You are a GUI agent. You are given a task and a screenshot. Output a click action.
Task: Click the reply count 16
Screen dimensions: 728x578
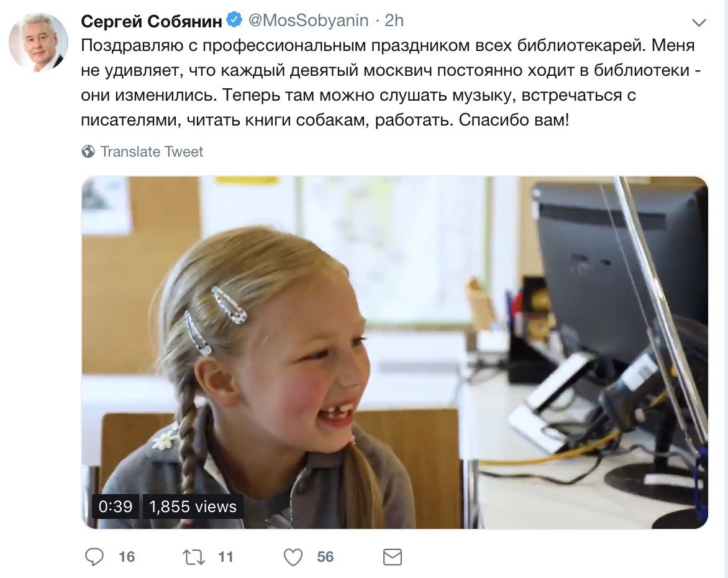127,557
